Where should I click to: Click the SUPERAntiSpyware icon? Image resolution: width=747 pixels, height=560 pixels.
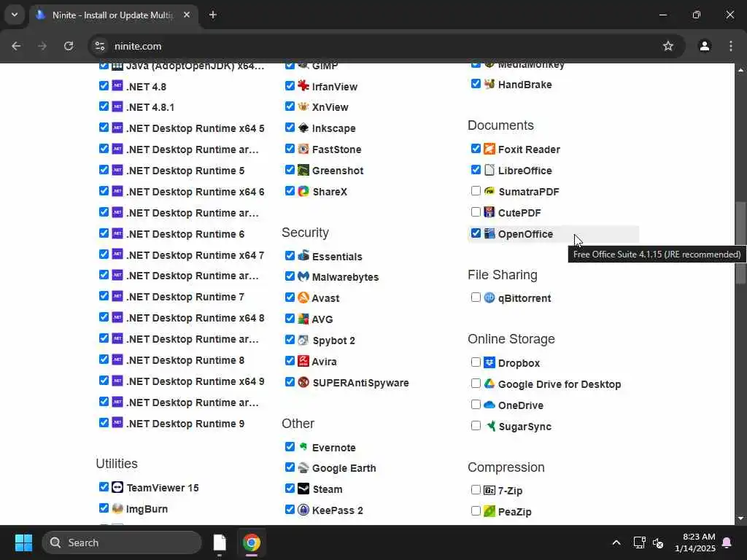[303, 382]
